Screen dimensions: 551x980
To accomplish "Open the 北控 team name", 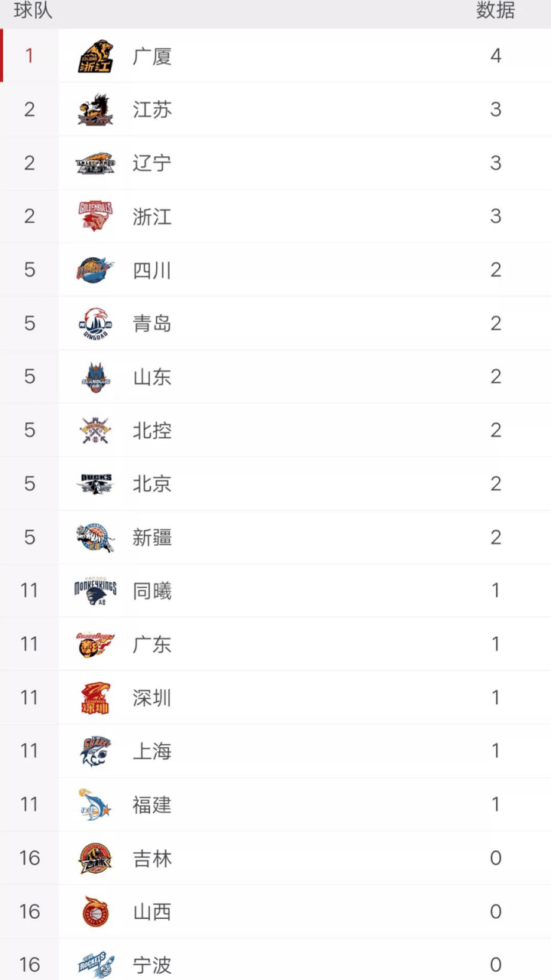I will [152, 431].
